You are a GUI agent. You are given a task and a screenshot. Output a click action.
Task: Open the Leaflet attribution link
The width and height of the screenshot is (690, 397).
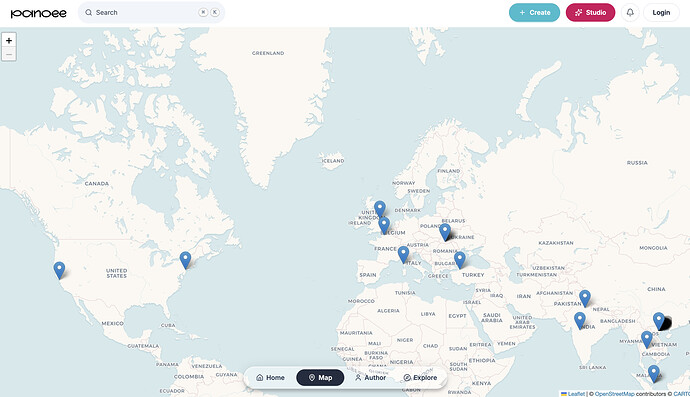coord(573,394)
